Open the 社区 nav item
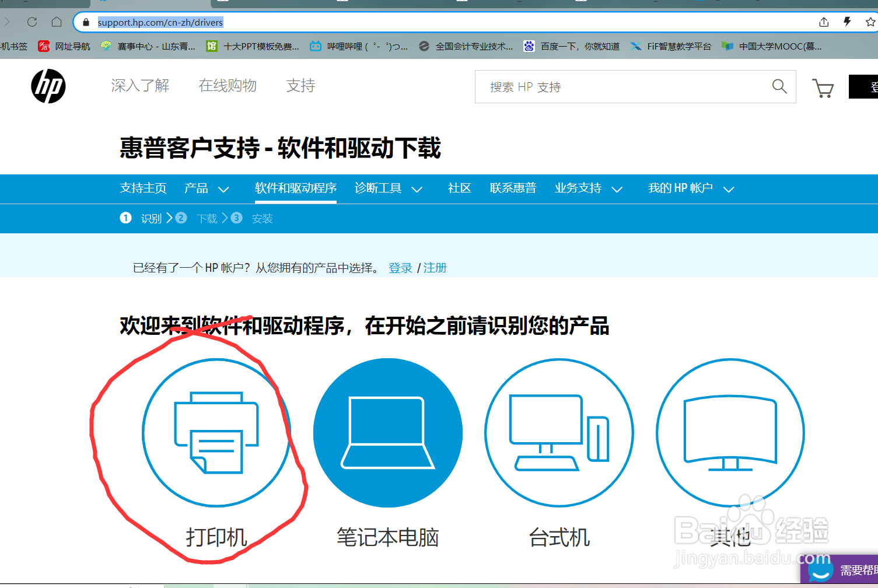Image resolution: width=878 pixels, height=588 pixels. point(460,188)
